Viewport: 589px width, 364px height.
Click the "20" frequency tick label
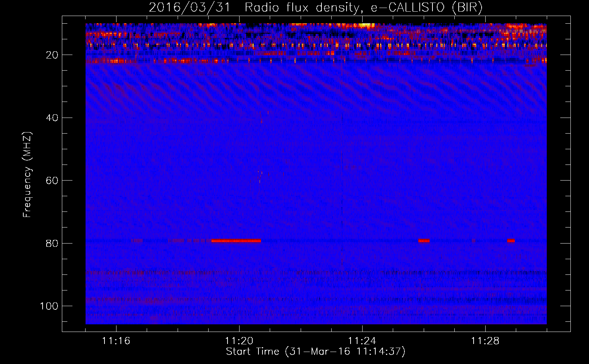(x=52, y=55)
